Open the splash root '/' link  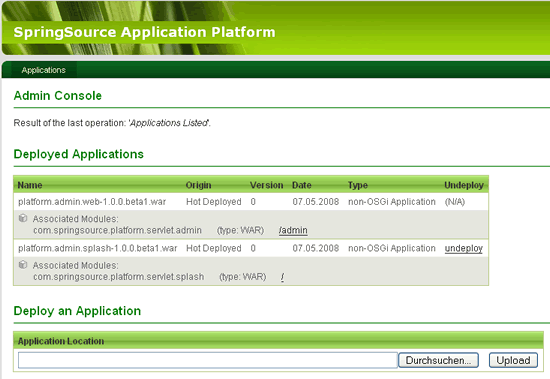pos(282,277)
